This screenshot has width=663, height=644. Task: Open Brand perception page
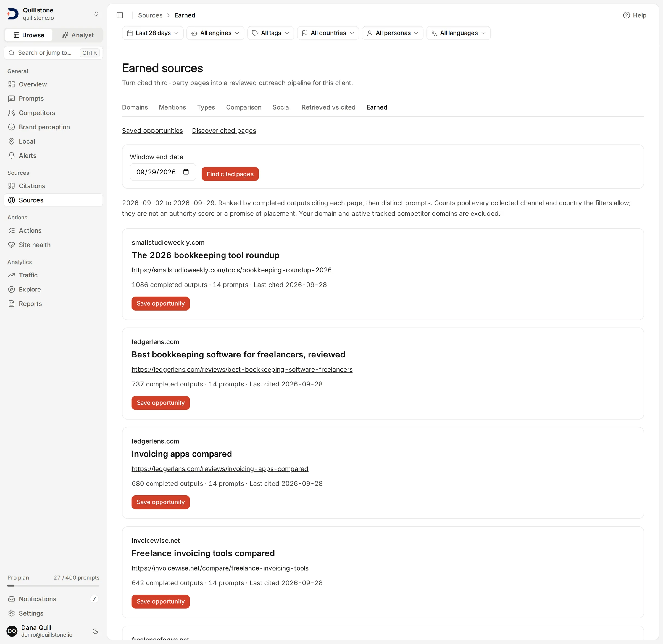pos(53,127)
